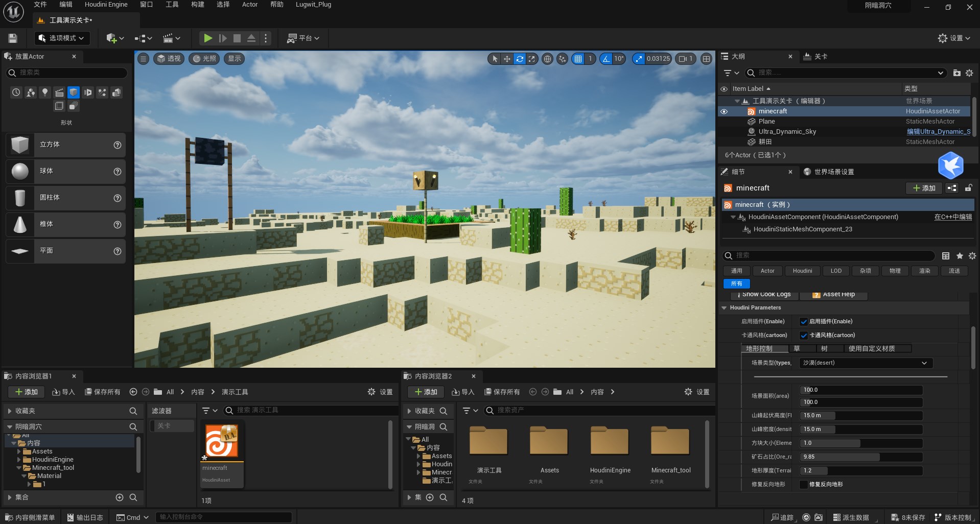The height and width of the screenshot is (524, 980).
Task: Click the surface snapping icon in the viewport
Action: [563, 59]
